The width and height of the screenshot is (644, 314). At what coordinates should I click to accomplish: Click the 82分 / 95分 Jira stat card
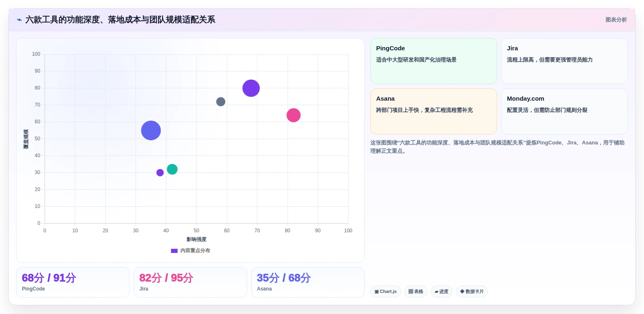click(190, 282)
